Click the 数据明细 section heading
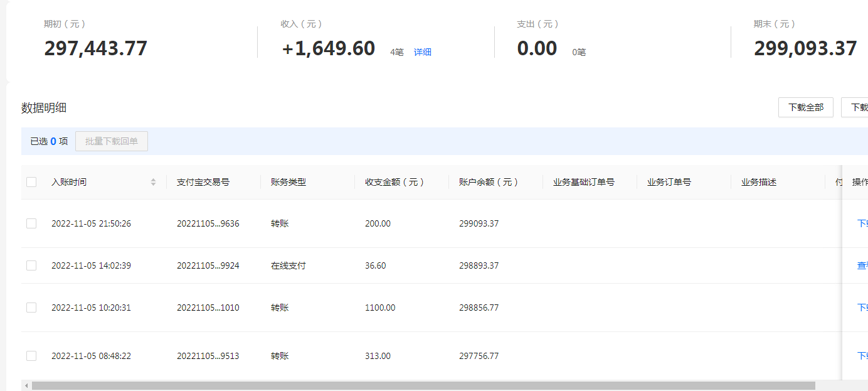 [x=44, y=108]
